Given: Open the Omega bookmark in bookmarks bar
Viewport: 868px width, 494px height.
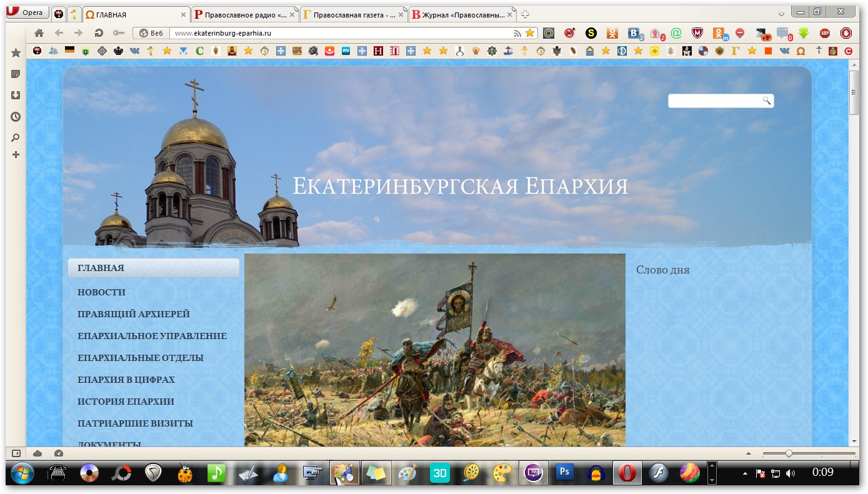Looking at the screenshot, I should coord(801,51).
